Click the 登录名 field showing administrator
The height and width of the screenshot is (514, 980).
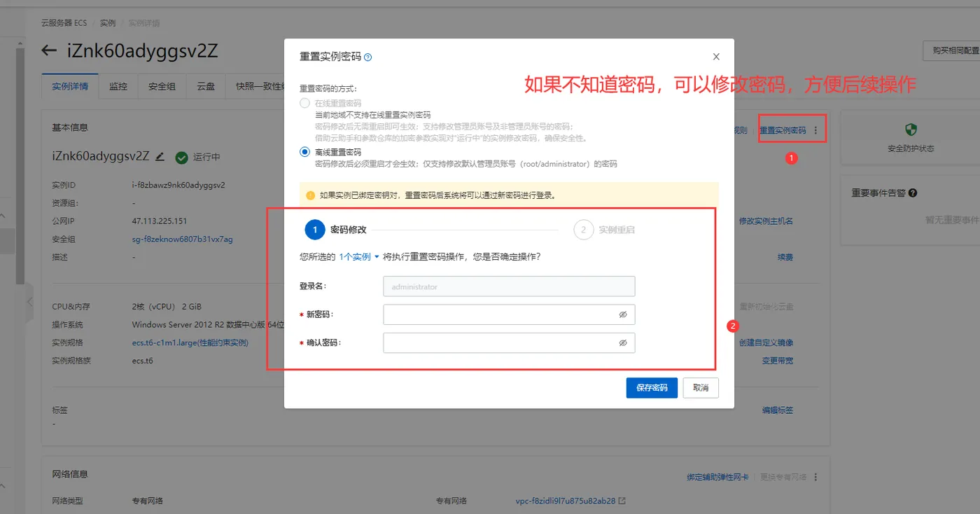pos(509,286)
